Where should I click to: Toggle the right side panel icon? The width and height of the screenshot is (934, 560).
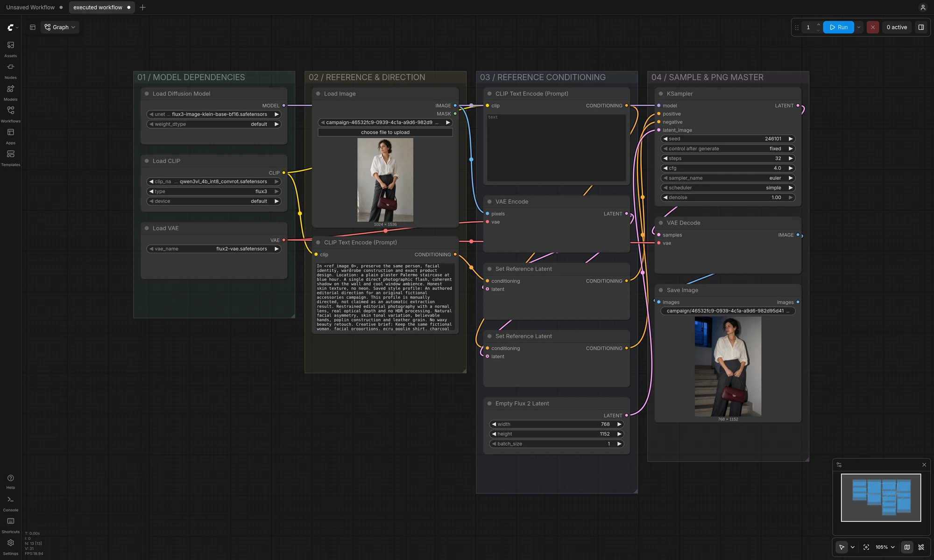coord(921,27)
